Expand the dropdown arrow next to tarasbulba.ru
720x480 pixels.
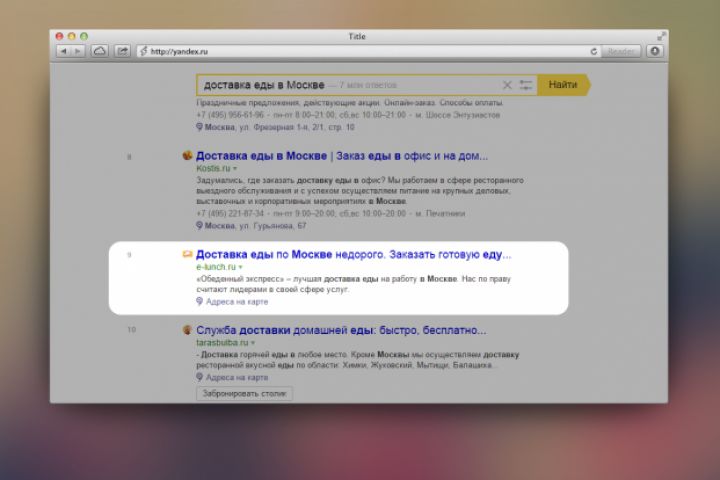253,343
